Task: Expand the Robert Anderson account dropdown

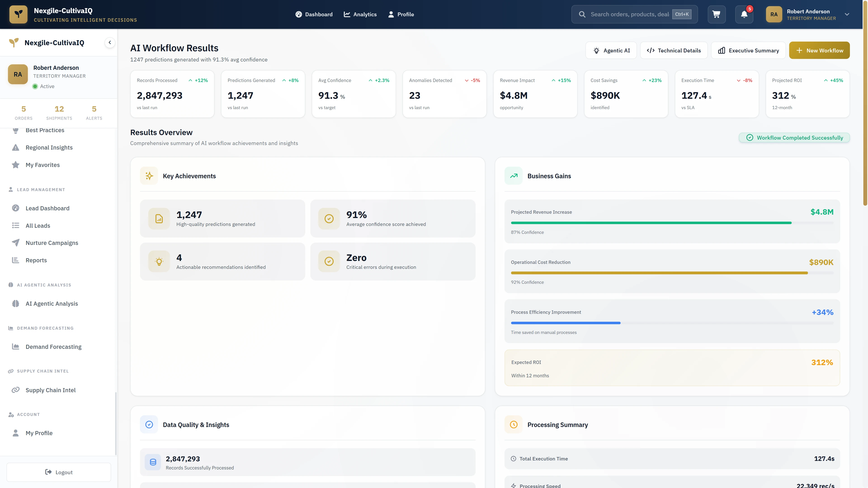Action: point(847,14)
